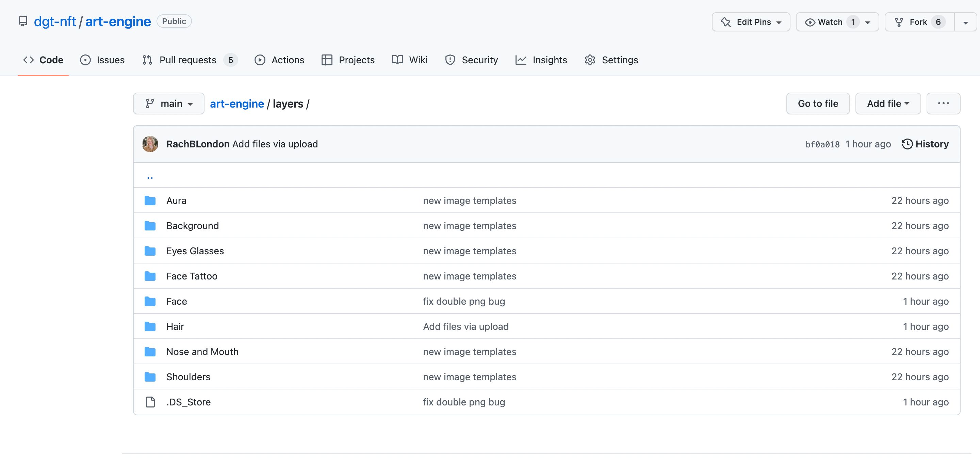Image resolution: width=980 pixels, height=465 pixels.
Task: Expand the Watch dropdown options
Action: coord(869,21)
